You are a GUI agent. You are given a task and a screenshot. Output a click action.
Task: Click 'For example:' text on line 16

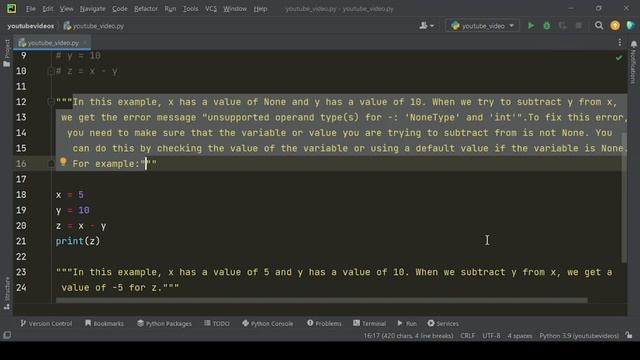click(106, 164)
